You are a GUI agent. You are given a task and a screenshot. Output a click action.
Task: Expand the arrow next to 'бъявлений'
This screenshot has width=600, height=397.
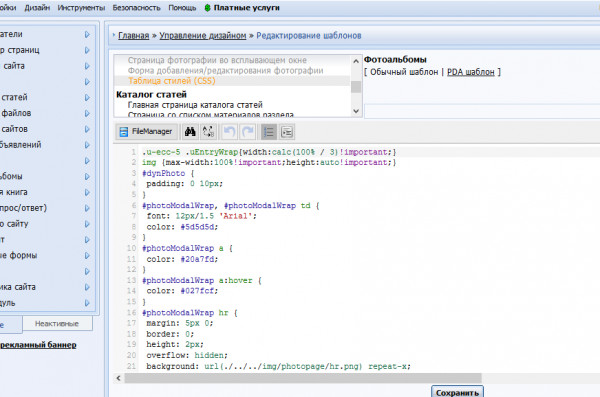tap(87, 145)
